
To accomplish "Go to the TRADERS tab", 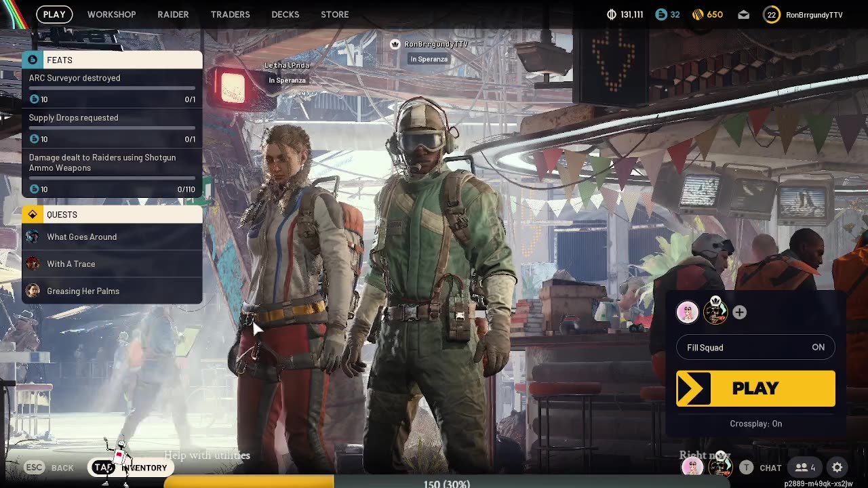I will point(230,14).
